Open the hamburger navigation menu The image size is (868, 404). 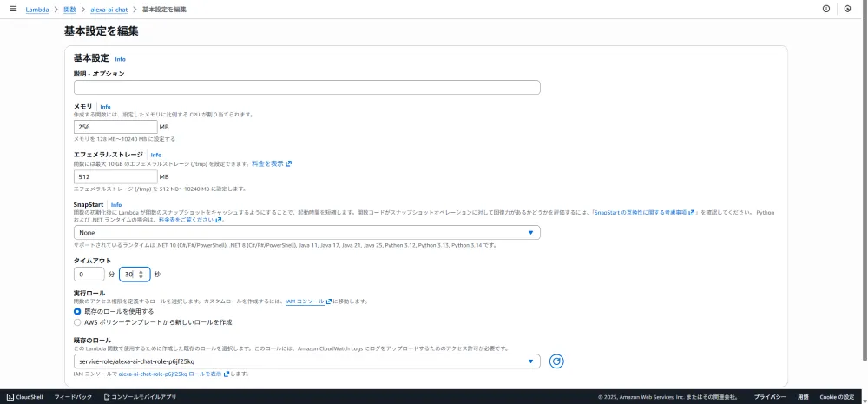tap(13, 9)
